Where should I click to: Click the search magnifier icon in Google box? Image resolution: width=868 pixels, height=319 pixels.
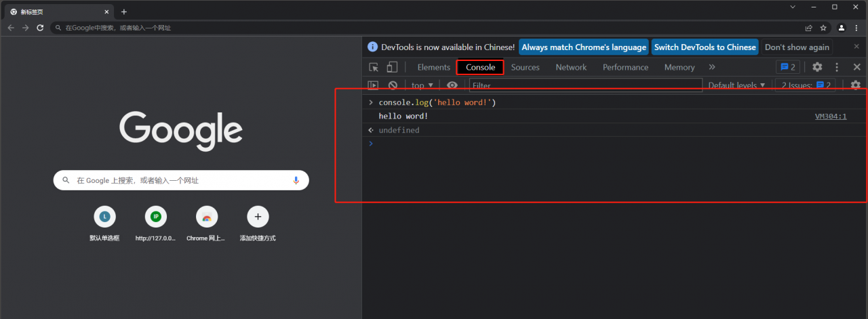66,180
